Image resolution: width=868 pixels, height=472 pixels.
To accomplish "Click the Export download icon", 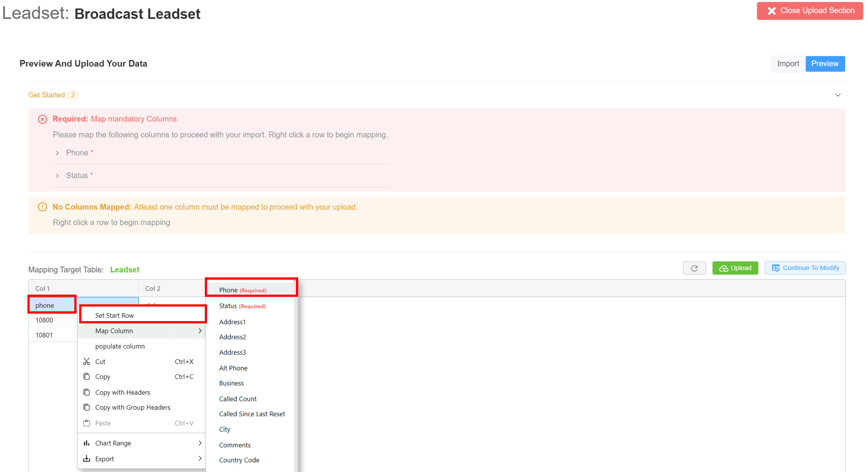I will pos(87,459).
